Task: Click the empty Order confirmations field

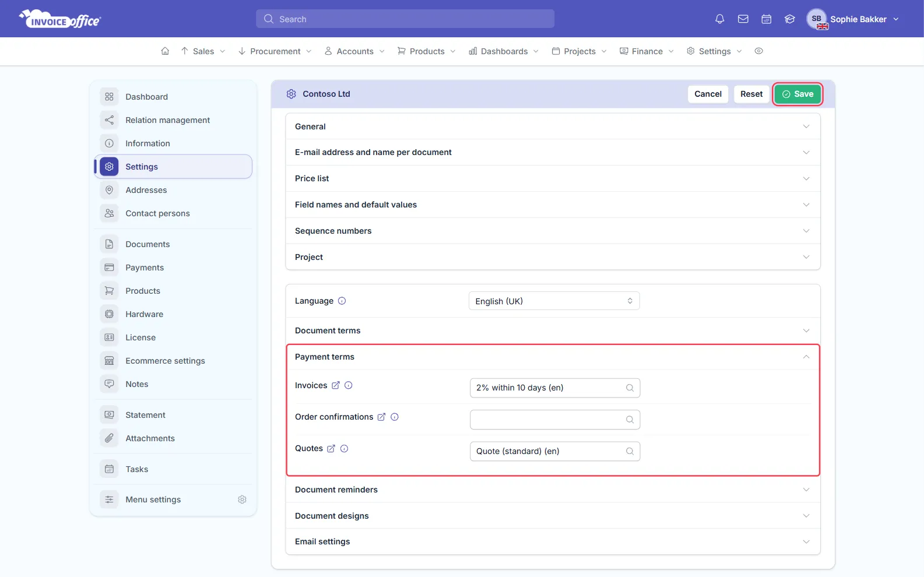Action: (555, 420)
